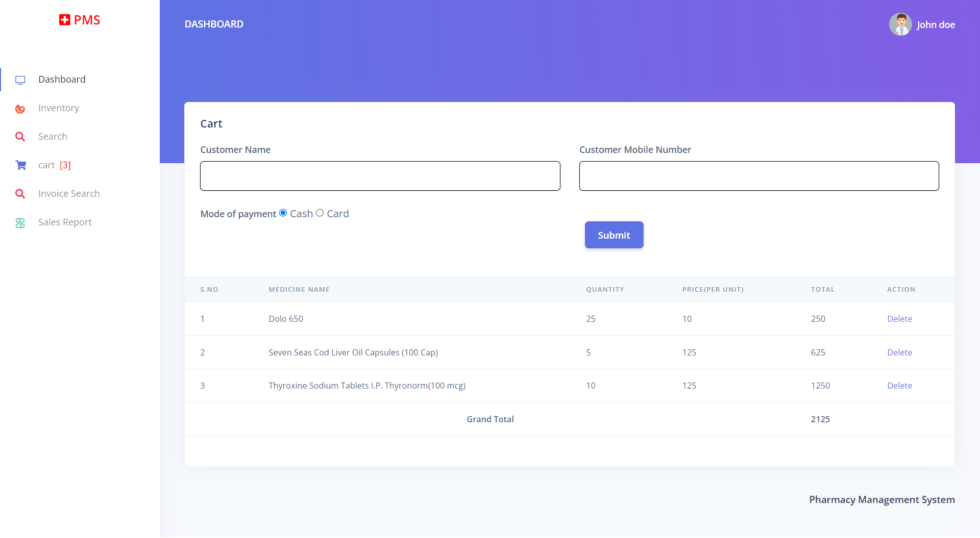Screen dimensions: 980x538
Task: Submit the cart order
Action: pos(614,235)
